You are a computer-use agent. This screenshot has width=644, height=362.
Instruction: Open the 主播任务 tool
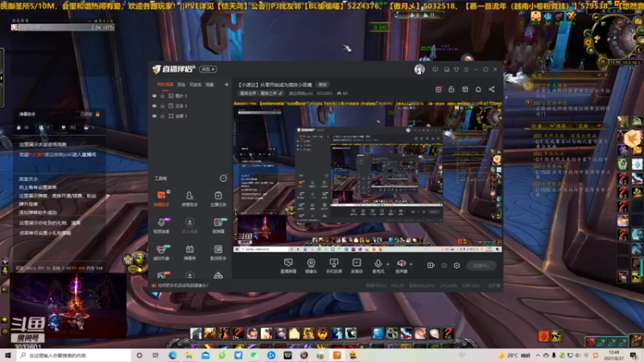tap(218, 199)
